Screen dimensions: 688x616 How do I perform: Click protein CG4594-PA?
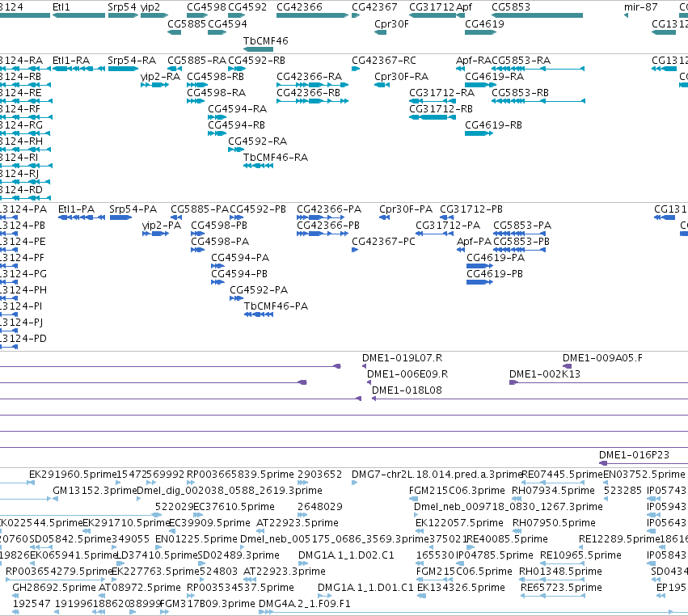point(240,258)
